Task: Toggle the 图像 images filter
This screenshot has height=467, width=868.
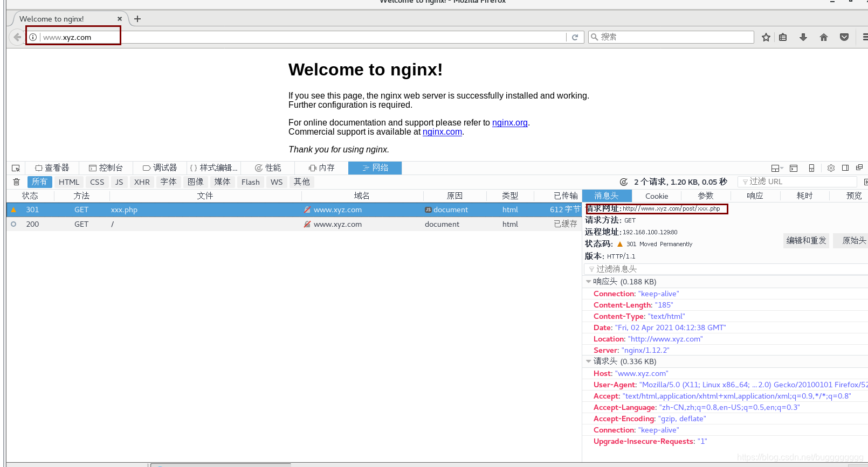Action: (x=195, y=182)
